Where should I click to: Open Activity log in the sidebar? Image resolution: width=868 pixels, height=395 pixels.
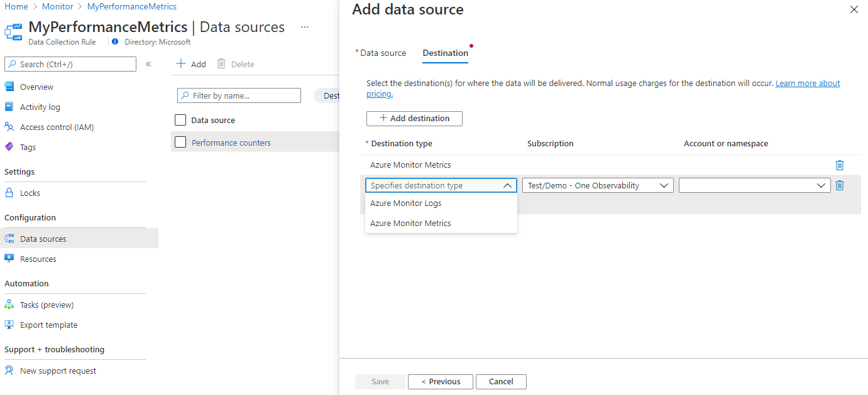coord(40,107)
